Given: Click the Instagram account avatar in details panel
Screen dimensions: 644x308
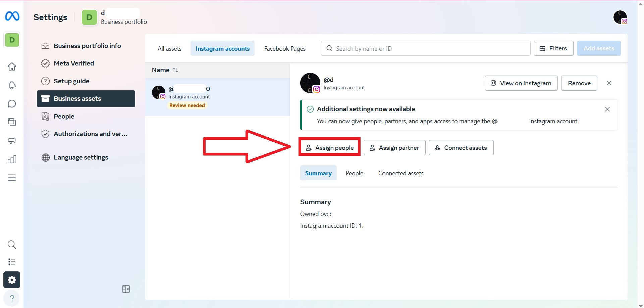Looking at the screenshot, I should (x=310, y=83).
